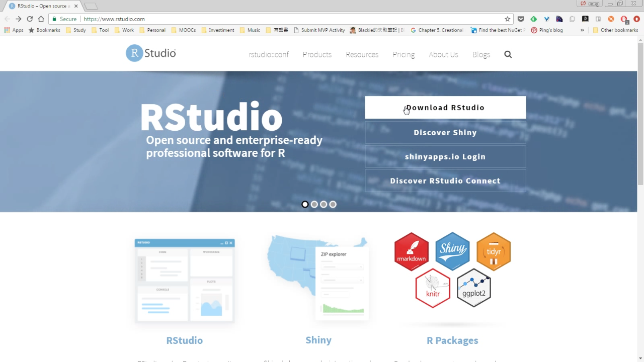644x362 pixels.
Task: Open the Submit MVP Activity bookmark
Action: coord(319,30)
